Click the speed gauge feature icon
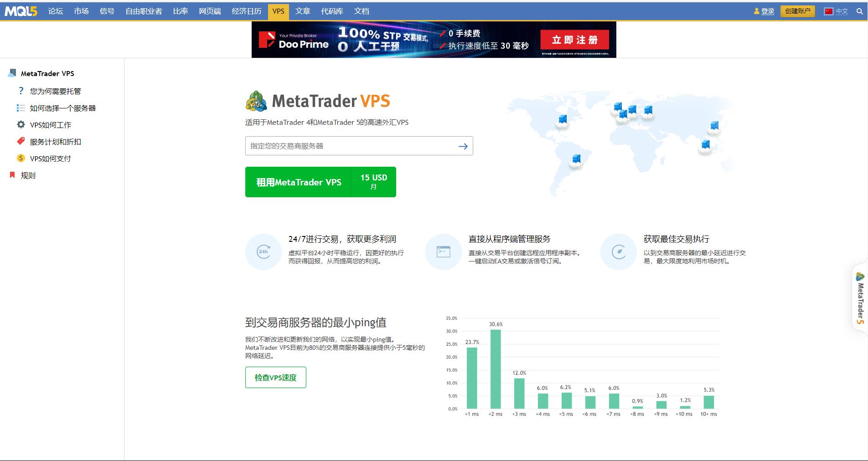Viewport: 868px width, 461px height. pos(619,251)
